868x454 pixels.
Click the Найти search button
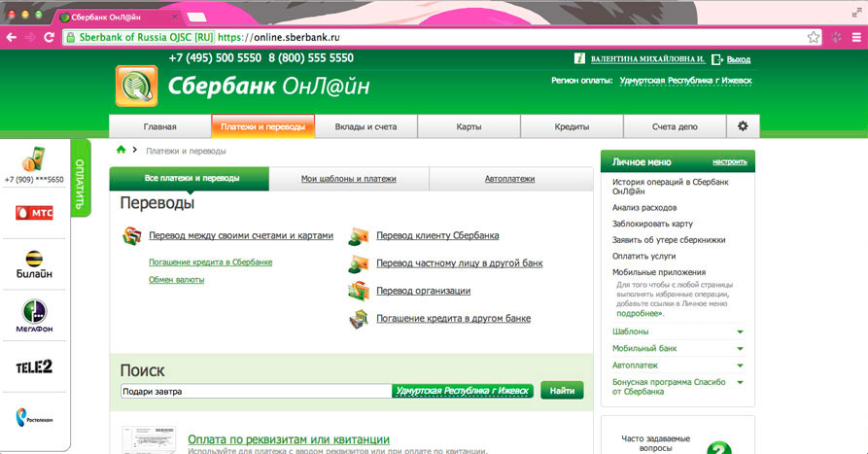tap(562, 391)
